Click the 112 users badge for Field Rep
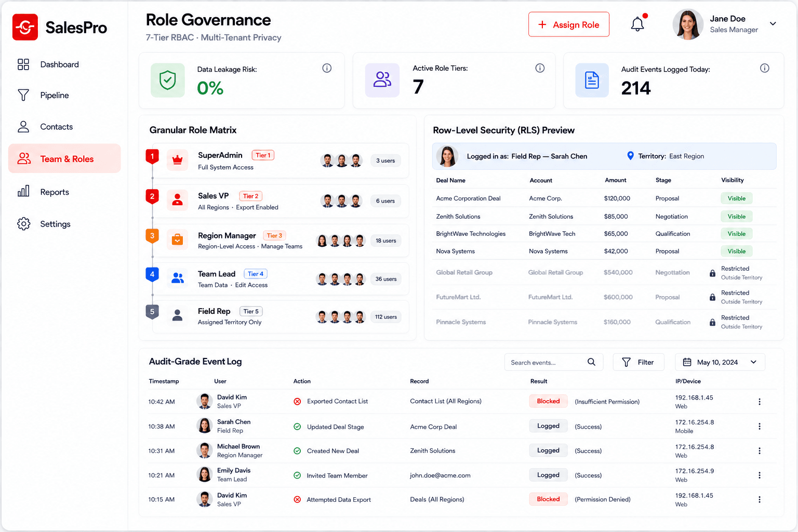Image resolution: width=798 pixels, height=532 pixels. 385,317
